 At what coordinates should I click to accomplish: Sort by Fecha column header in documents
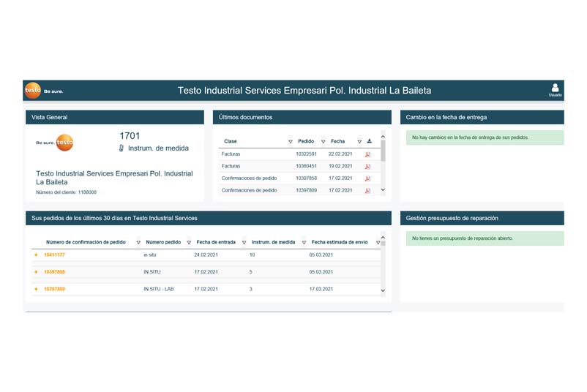(x=337, y=141)
